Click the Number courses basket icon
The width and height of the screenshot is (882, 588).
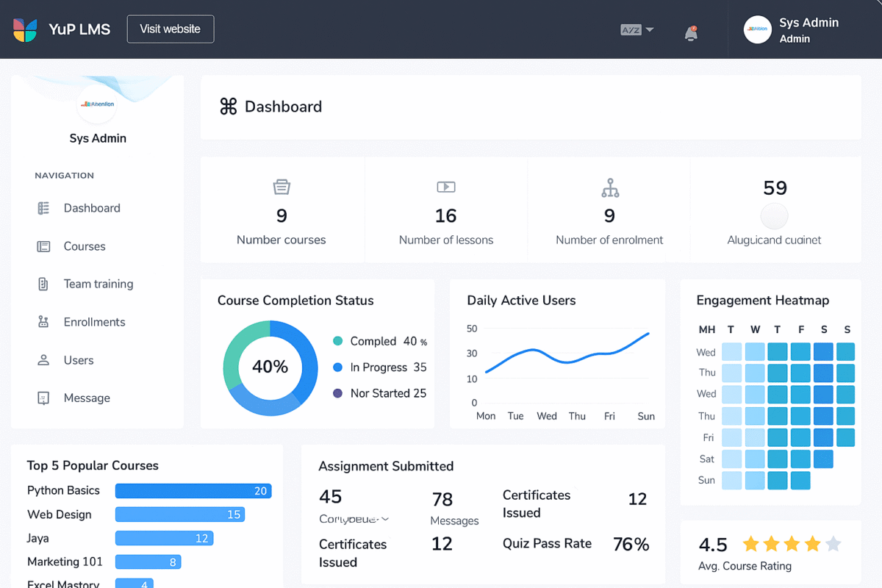[281, 187]
